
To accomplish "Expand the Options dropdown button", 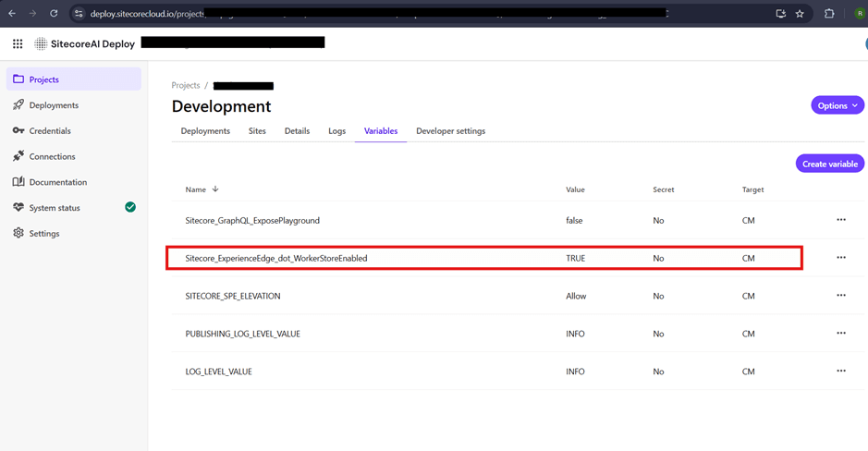I will (x=837, y=105).
